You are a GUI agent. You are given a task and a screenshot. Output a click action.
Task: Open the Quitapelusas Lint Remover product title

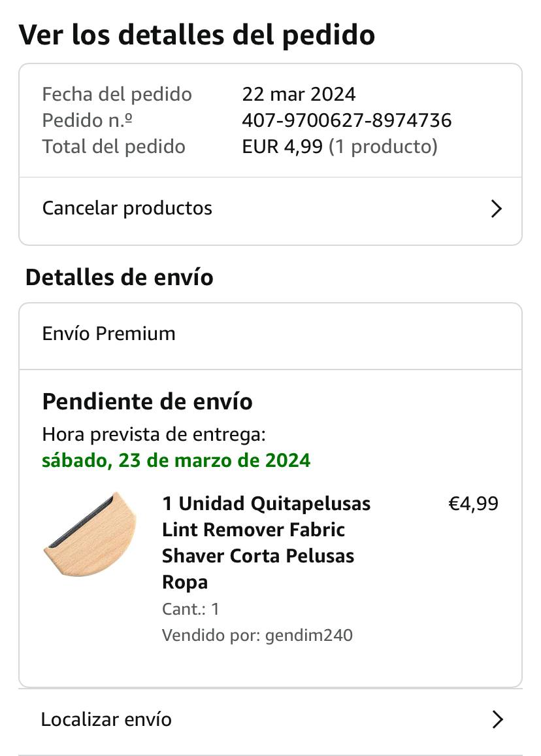tap(266, 542)
